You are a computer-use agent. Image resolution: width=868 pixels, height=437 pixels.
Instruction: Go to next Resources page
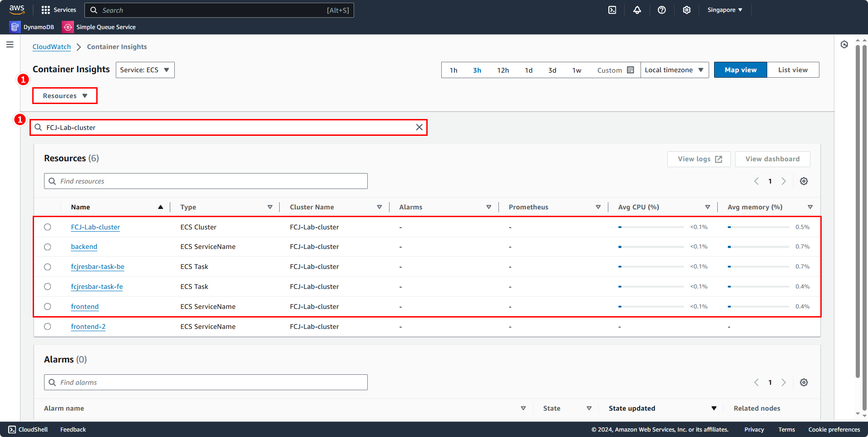[x=784, y=181]
